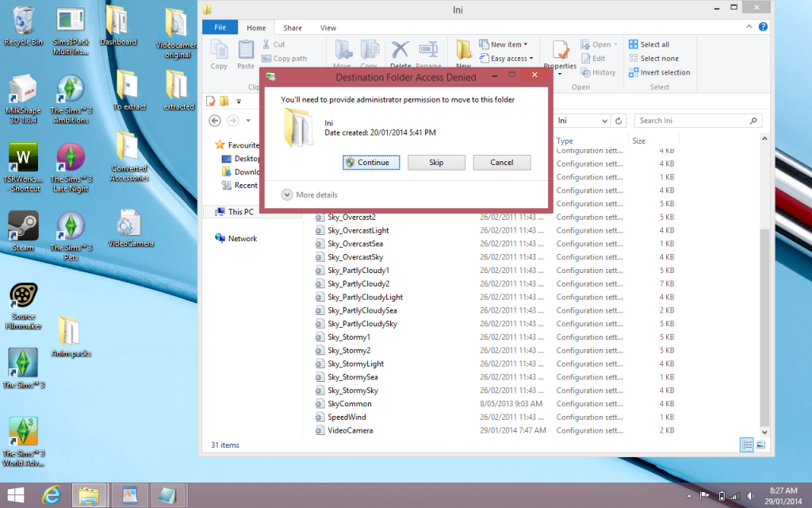This screenshot has height=508, width=812.
Task: Select the Anim packs desktop folder
Action: (71, 337)
